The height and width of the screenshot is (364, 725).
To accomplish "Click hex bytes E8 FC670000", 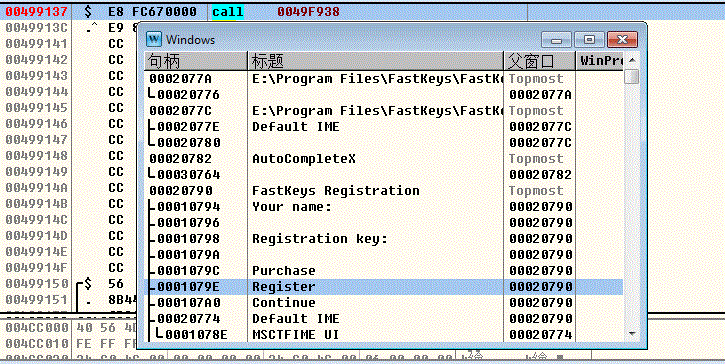I will pos(153,12).
